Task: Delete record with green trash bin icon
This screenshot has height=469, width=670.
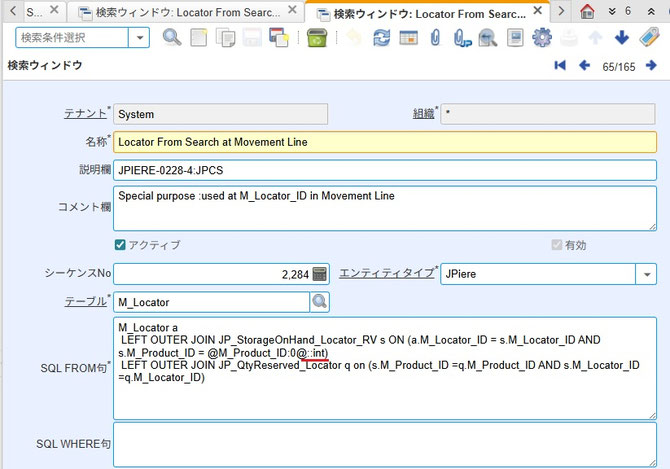Action: click(317, 38)
